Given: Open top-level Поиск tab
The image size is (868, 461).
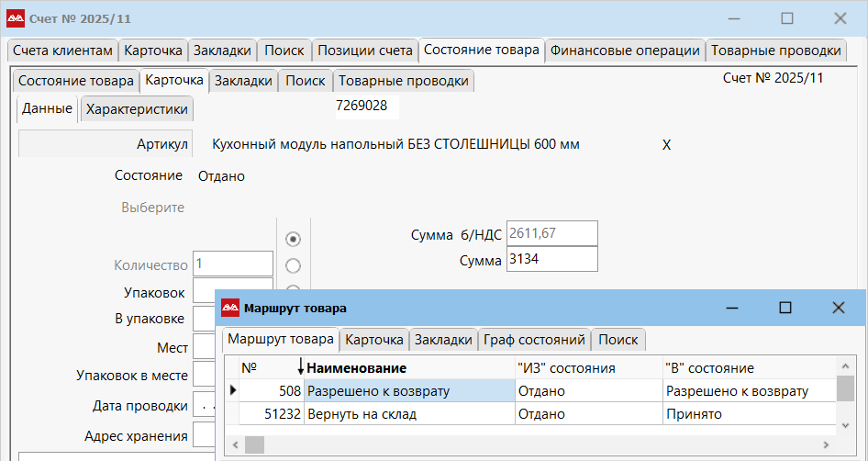Looking at the screenshot, I should (x=284, y=51).
